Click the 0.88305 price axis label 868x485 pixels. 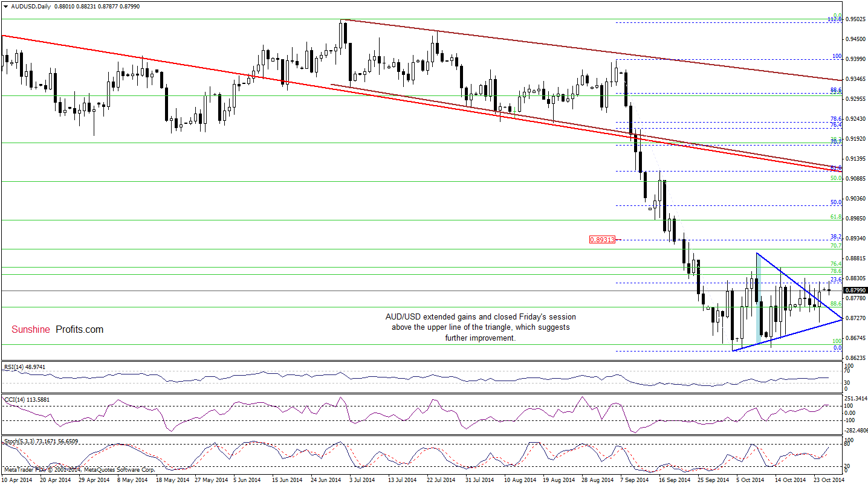click(x=855, y=278)
